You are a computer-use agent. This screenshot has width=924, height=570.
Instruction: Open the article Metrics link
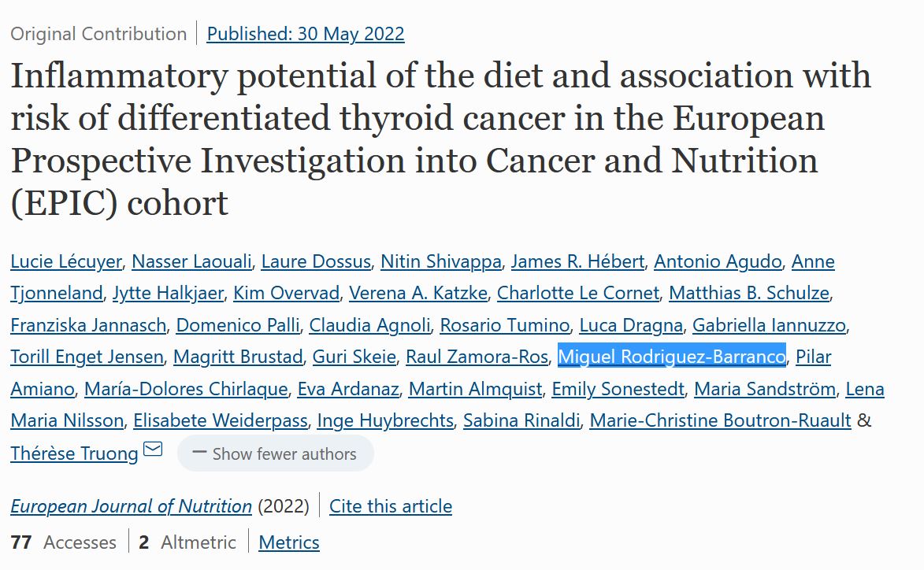point(288,542)
